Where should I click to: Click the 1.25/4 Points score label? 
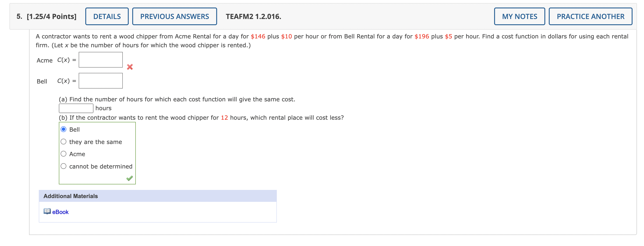pos(52,17)
